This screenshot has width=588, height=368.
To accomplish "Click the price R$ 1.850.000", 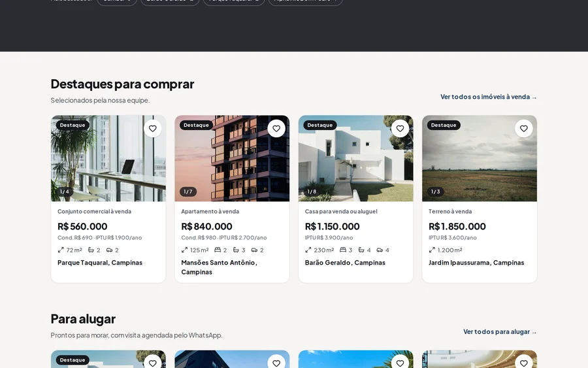I will 457,226.
